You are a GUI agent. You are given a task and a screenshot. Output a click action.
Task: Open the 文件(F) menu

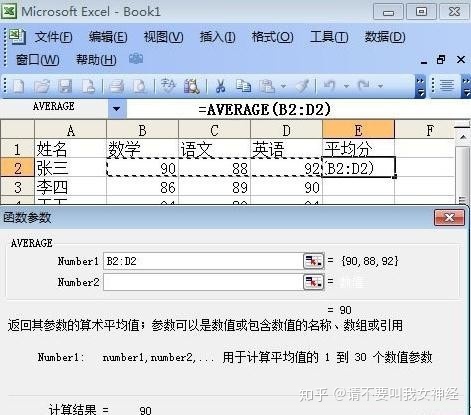[x=54, y=37]
